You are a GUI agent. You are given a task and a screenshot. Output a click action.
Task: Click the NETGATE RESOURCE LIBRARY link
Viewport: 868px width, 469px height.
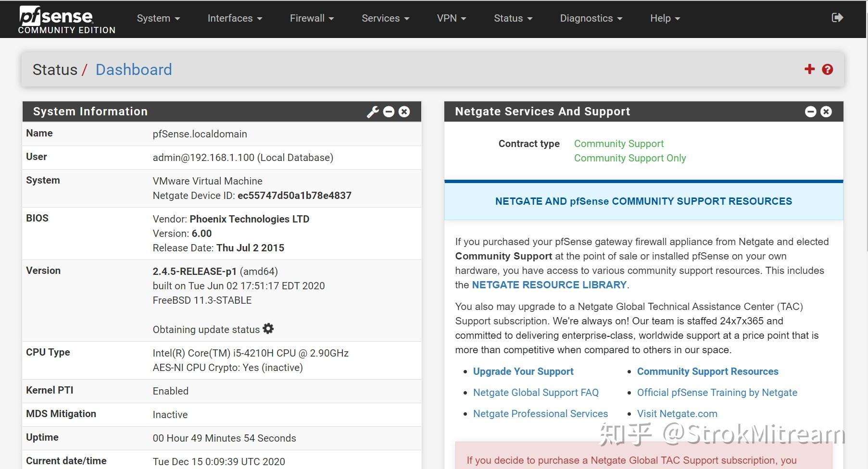point(549,284)
